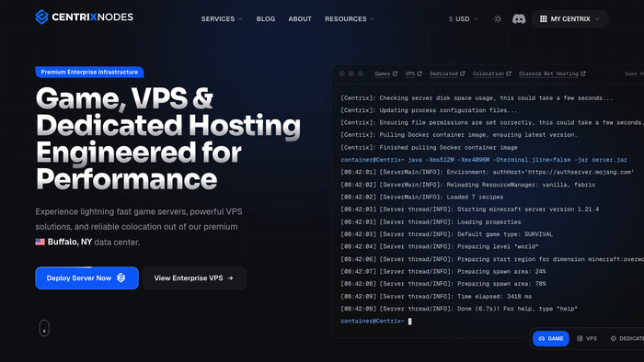The height and width of the screenshot is (362, 644).
Task: Click the 'Updating process configuration files' line
Action: click(x=429, y=110)
